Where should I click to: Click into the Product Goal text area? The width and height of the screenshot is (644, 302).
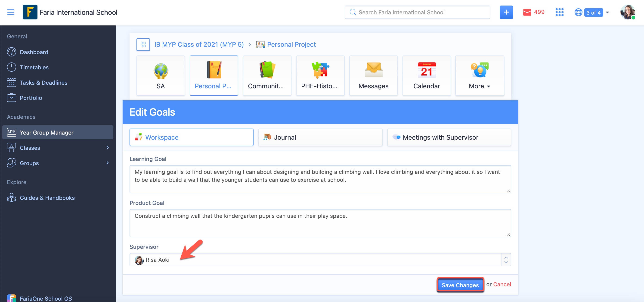point(320,223)
